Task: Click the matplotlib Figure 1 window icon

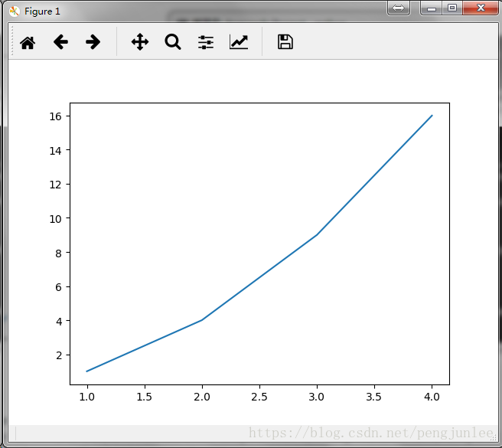Action: 15,11
